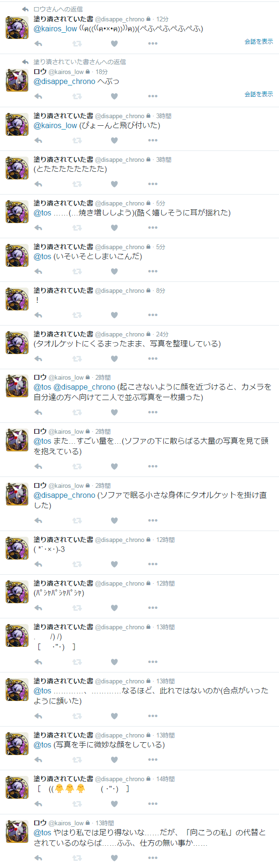Show conversation for the top tweet

[259, 41]
